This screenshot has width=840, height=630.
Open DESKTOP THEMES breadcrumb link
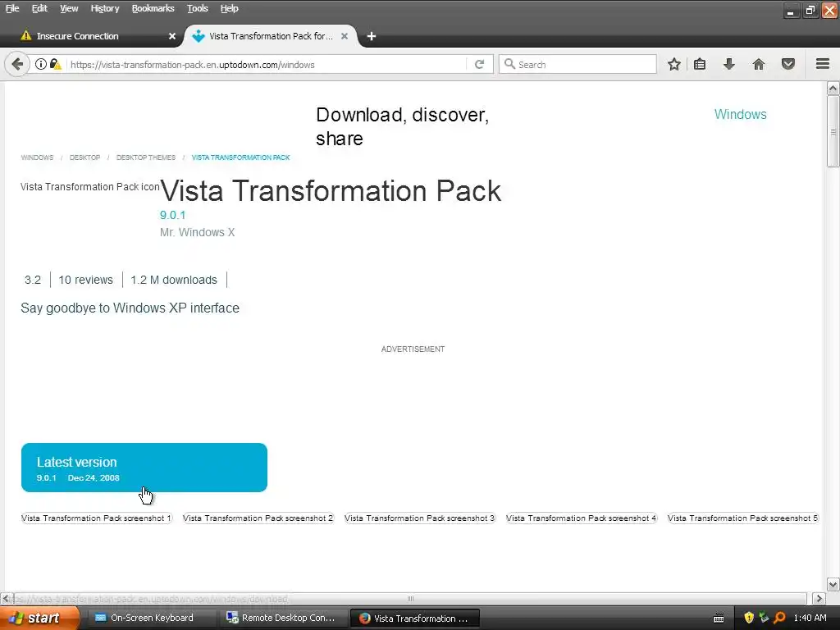coord(146,157)
